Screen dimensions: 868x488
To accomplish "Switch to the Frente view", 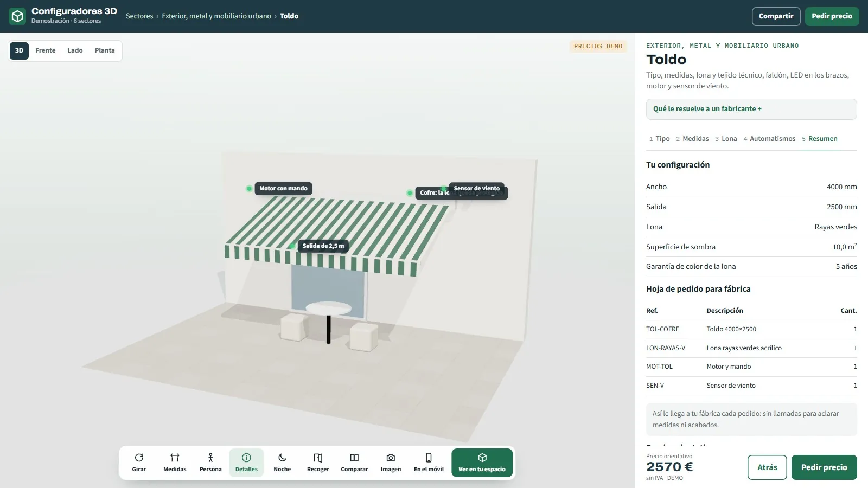I will click(46, 50).
